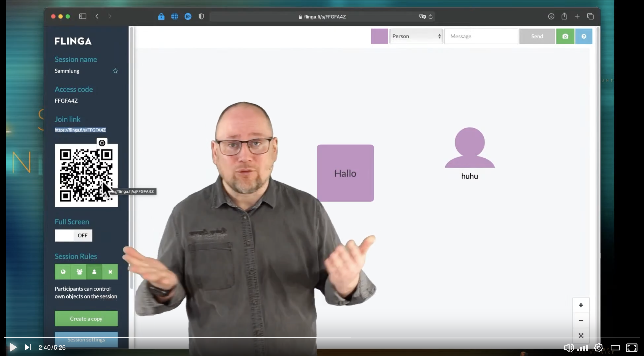Open the video settings gear menu

tap(598, 347)
